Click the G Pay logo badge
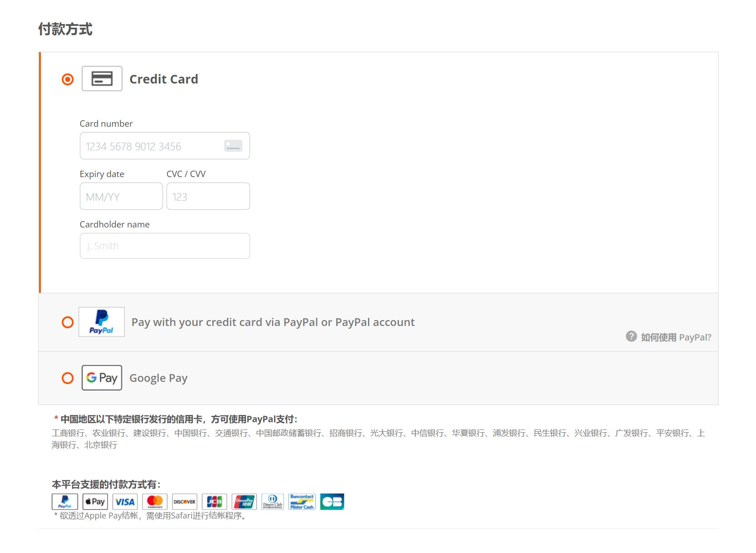 coord(101,377)
